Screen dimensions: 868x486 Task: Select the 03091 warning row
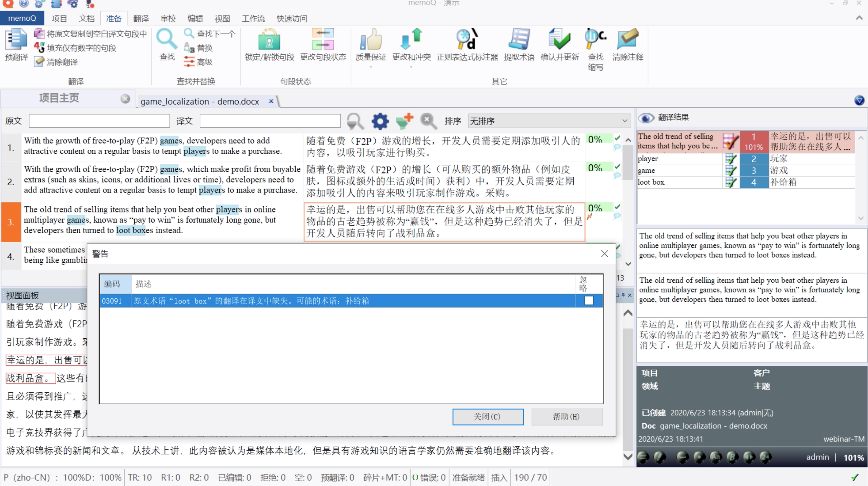click(x=351, y=301)
